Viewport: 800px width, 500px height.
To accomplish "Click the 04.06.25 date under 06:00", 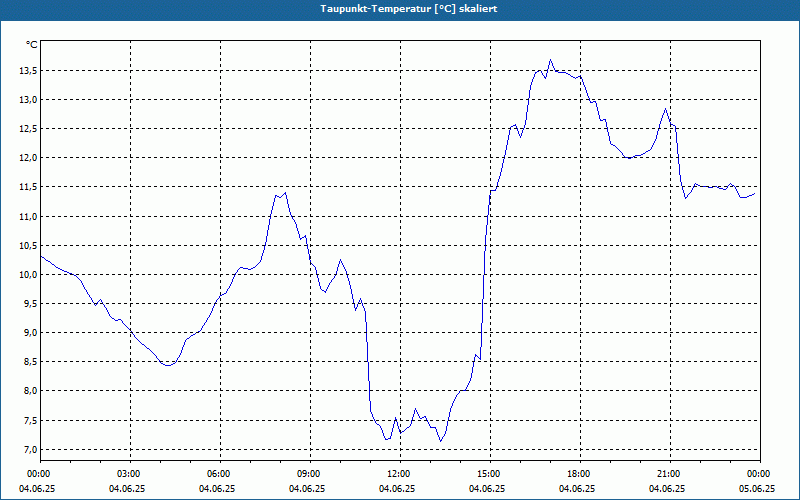I will (x=217, y=488).
